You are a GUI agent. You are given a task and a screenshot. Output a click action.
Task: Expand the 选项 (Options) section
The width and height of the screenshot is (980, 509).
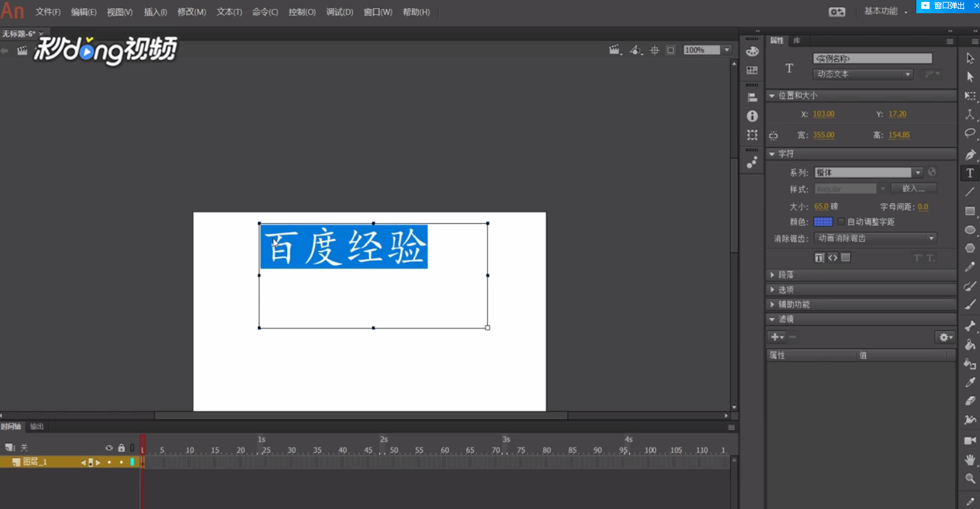point(861,290)
